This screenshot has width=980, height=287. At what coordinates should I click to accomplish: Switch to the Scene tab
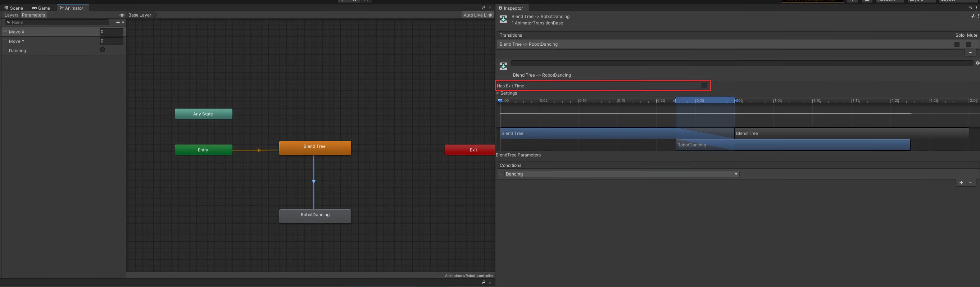coord(14,8)
